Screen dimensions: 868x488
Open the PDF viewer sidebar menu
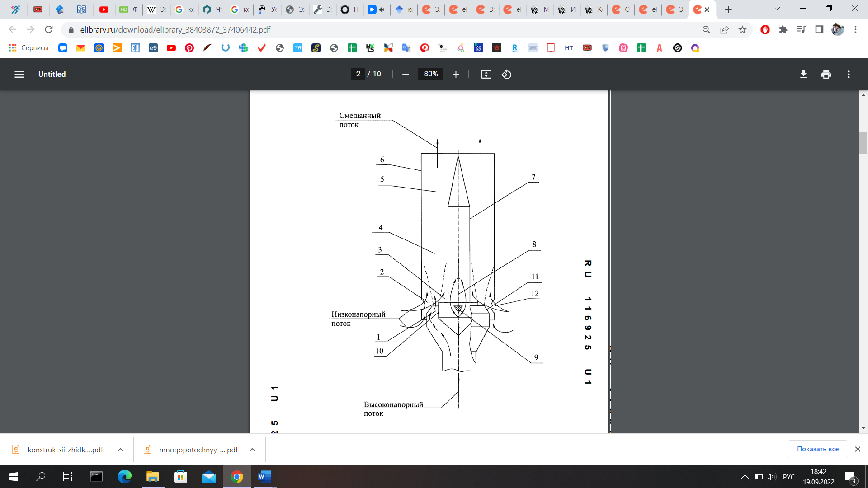coord(19,74)
